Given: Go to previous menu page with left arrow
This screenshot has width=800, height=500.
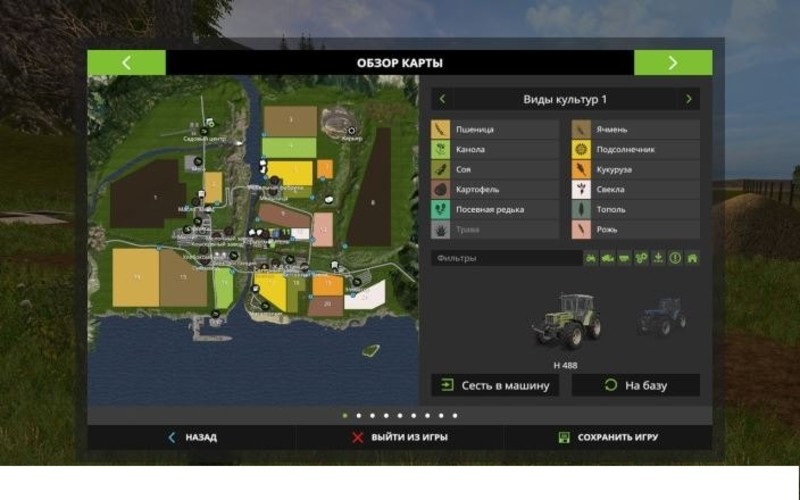Looking at the screenshot, I should (126, 62).
